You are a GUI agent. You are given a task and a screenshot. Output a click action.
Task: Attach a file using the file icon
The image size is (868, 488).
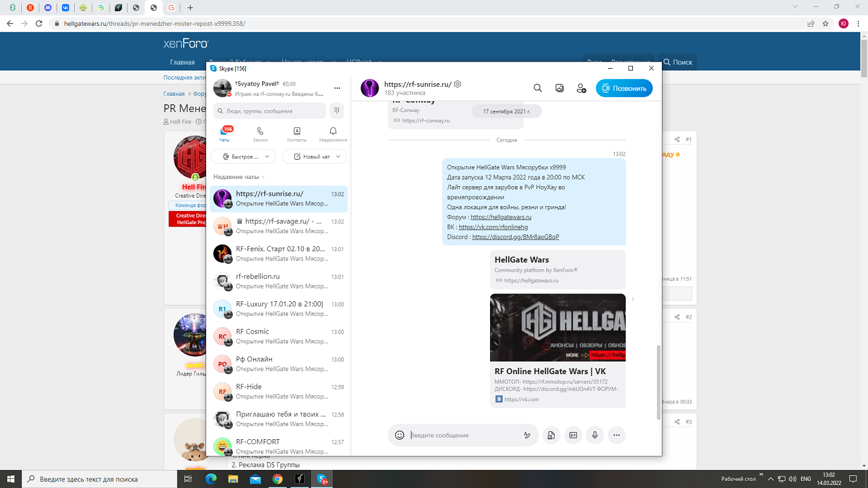[x=551, y=435]
